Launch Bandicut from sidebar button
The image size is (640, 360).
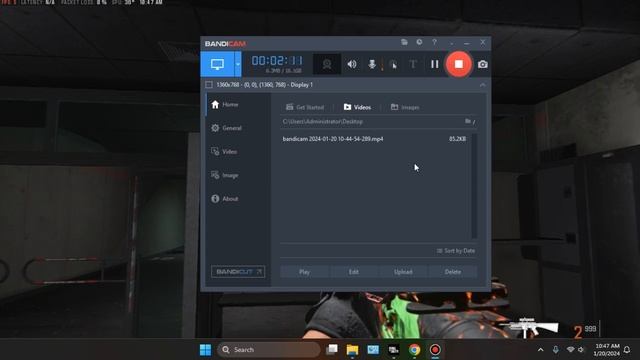click(x=238, y=272)
